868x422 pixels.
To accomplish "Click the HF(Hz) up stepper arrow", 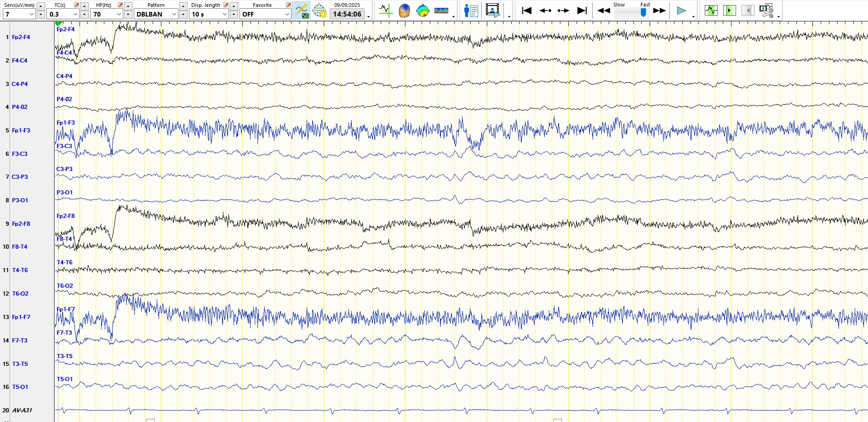I will [x=128, y=6].
